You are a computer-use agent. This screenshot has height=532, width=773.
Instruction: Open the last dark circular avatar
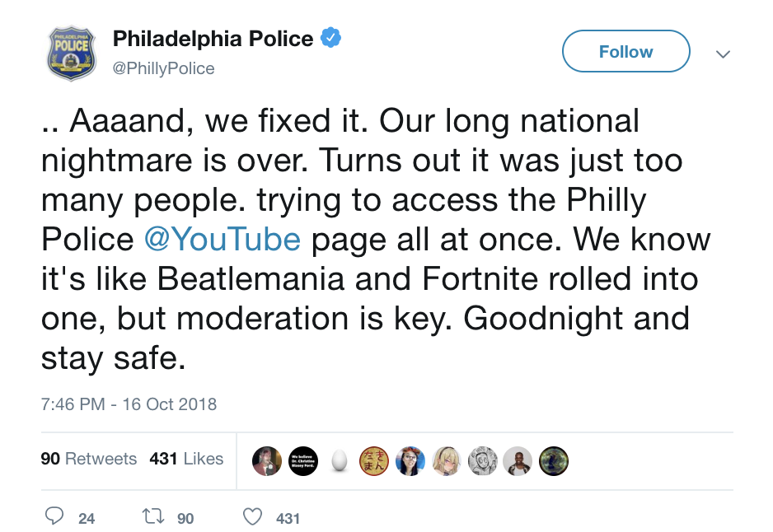554,462
